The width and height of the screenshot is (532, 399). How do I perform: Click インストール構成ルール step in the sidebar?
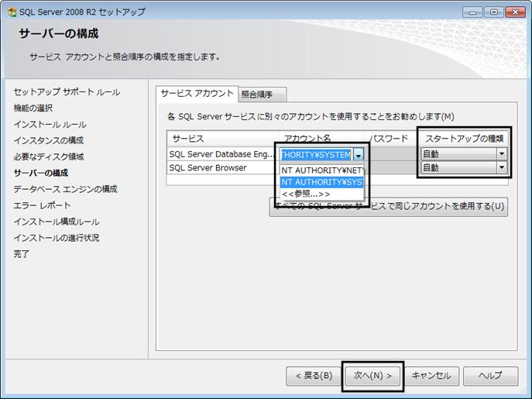57,222
